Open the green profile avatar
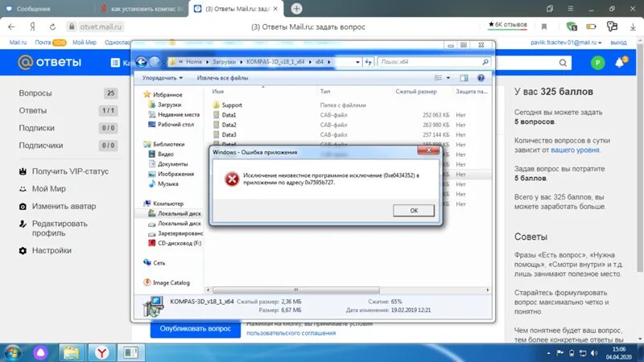Screen dimensions: 644x362 click(597, 63)
